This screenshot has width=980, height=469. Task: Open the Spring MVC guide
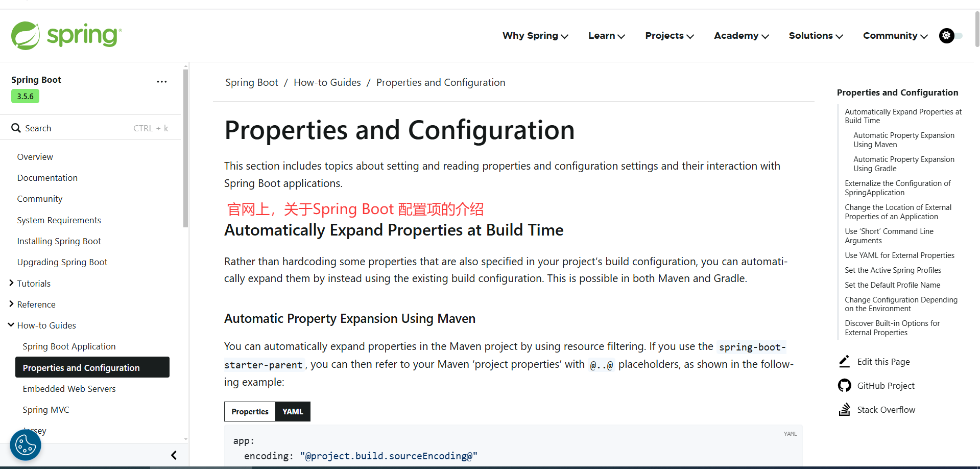45,410
